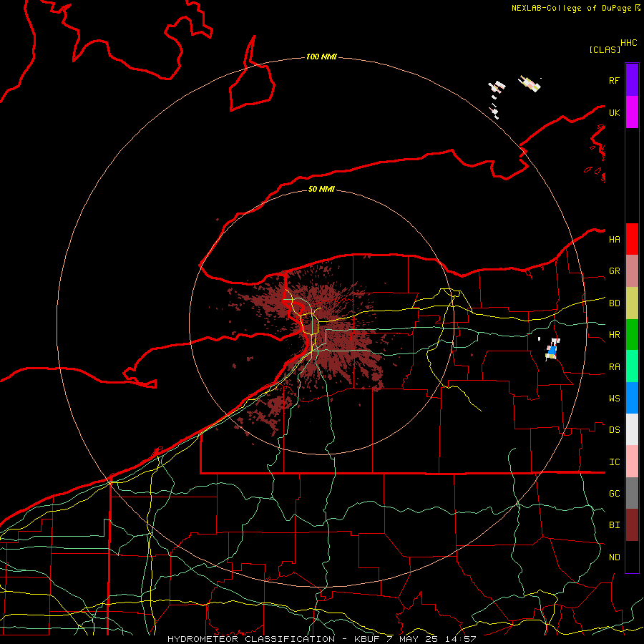644x644 pixels.
Task: Pick the HR green legend swatch
Action: 632,335
